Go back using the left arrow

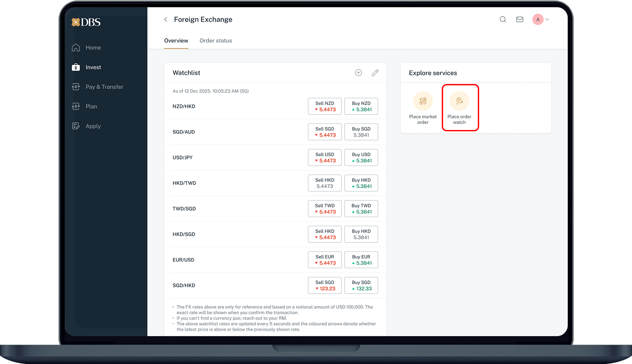tap(166, 19)
